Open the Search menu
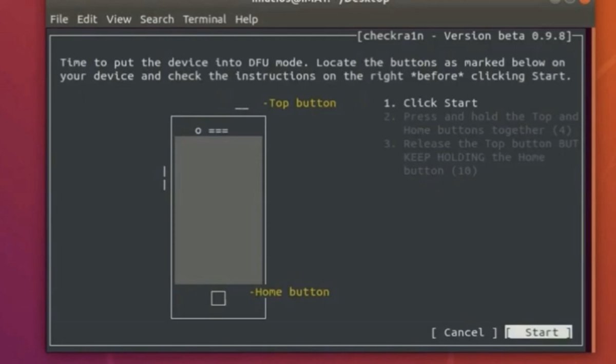Screen dimensions: 616x364 click(x=157, y=20)
